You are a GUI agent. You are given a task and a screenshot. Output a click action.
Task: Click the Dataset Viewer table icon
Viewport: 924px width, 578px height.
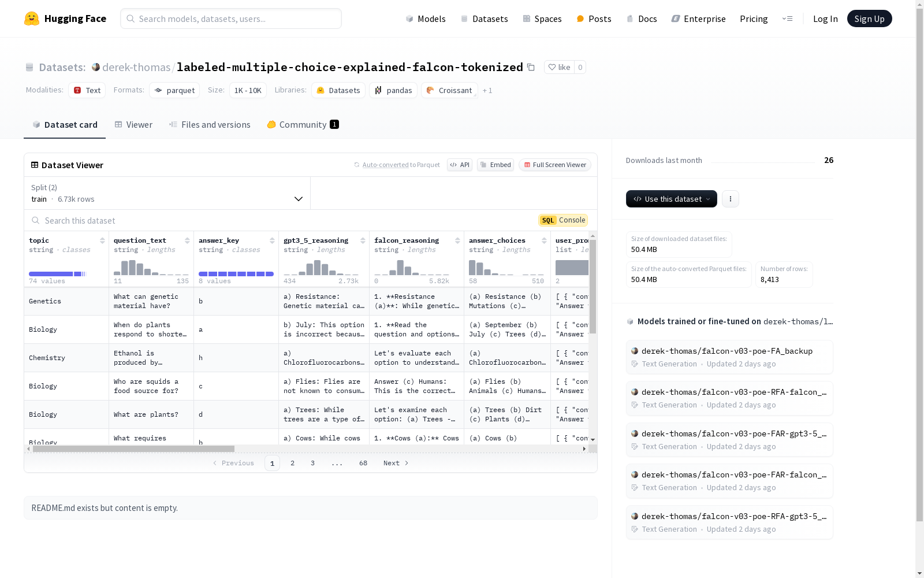[35, 165]
